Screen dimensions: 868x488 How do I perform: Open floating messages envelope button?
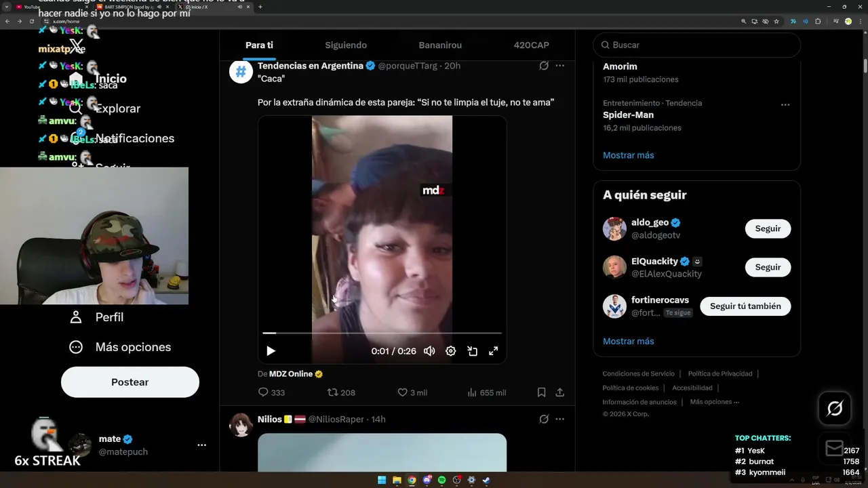coord(835,448)
